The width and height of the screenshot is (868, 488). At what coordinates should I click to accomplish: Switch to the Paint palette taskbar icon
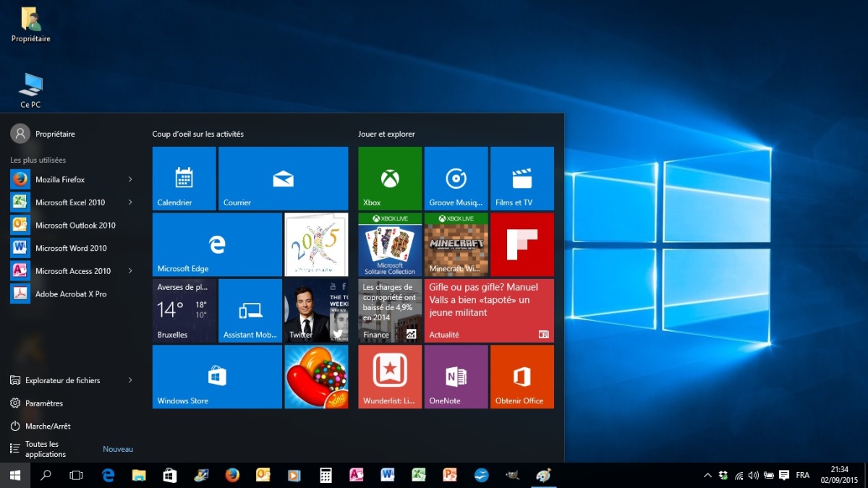[543, 475]
